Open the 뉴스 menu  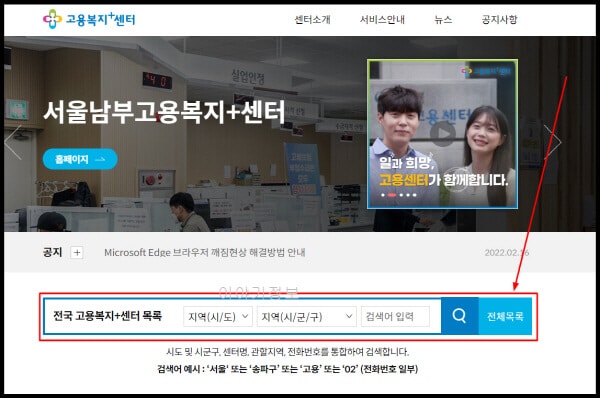[x=443, y=19]
